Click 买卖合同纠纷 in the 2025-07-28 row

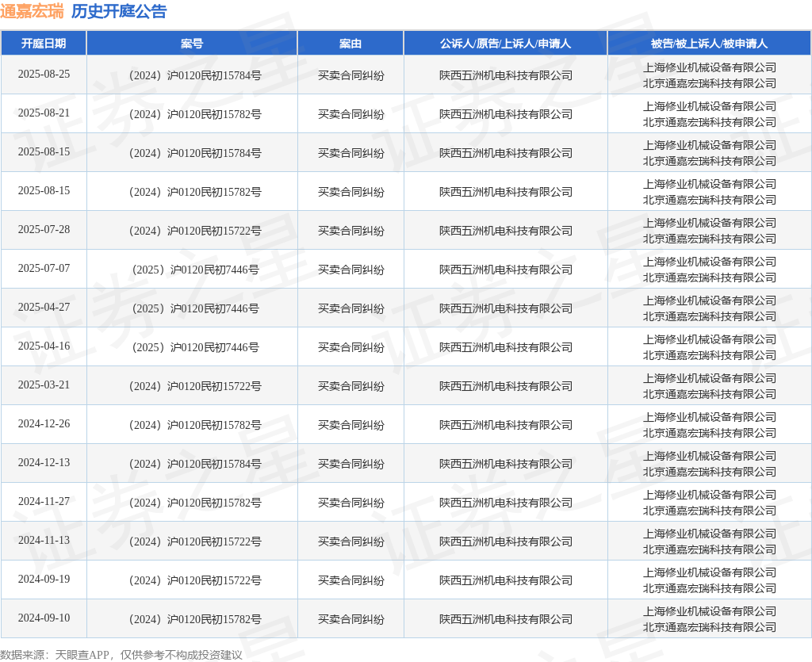point(351,231)
